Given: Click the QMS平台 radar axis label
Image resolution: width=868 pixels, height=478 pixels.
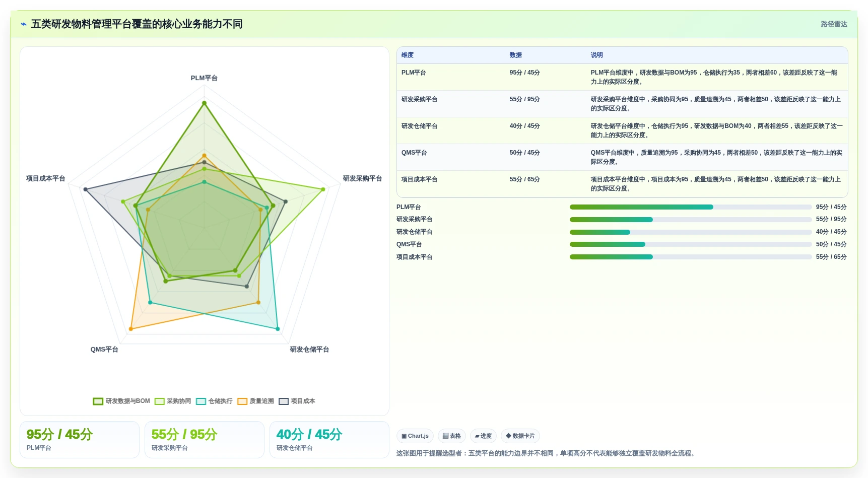Looking at the screenshot, I should pyautogui.click(x=104, y=350).
